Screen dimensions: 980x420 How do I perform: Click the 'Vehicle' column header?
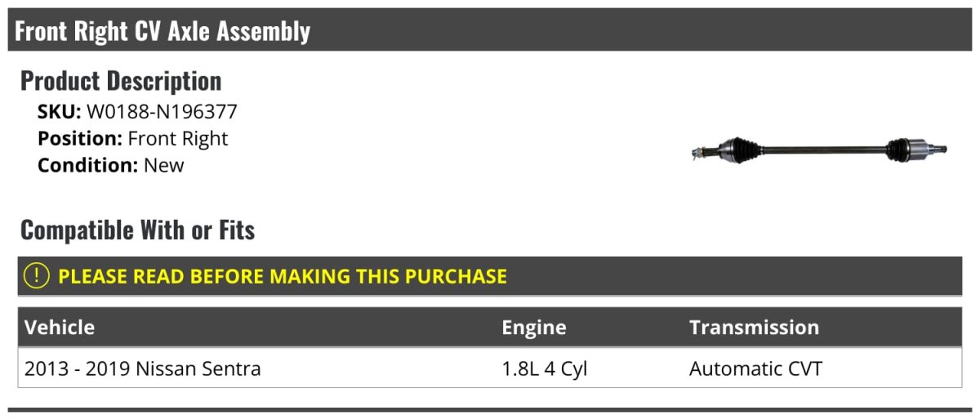tap(60, 328)
